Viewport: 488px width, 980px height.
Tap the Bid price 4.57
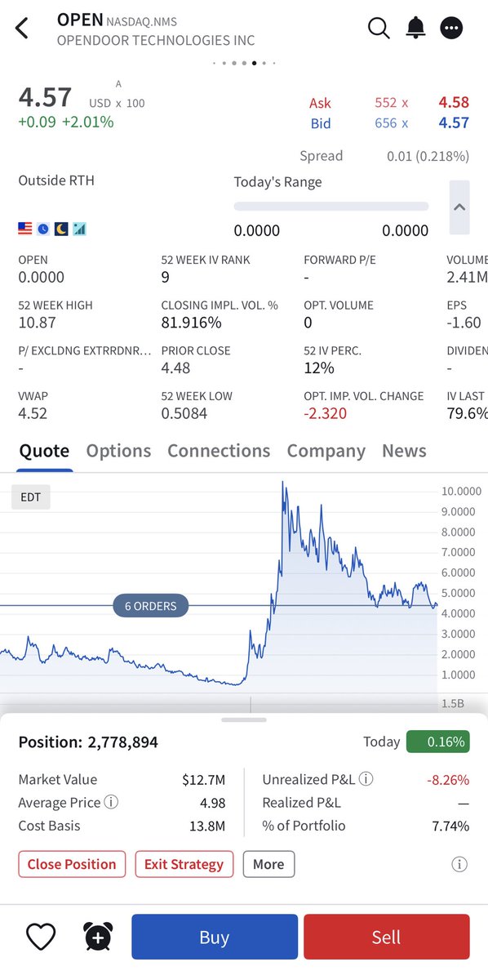[454, 123]
